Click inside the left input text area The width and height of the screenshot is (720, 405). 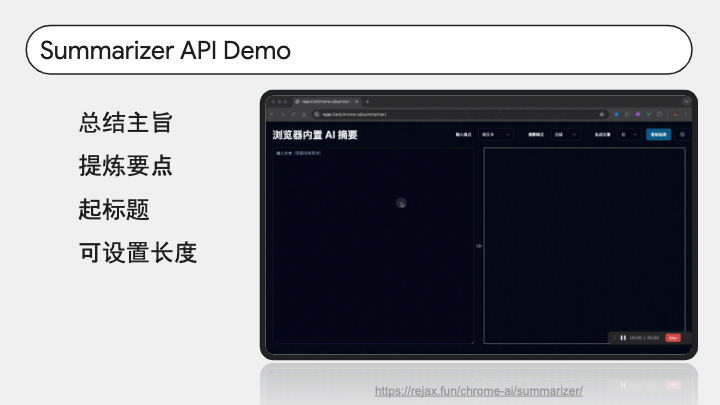(x=373, y=246)
